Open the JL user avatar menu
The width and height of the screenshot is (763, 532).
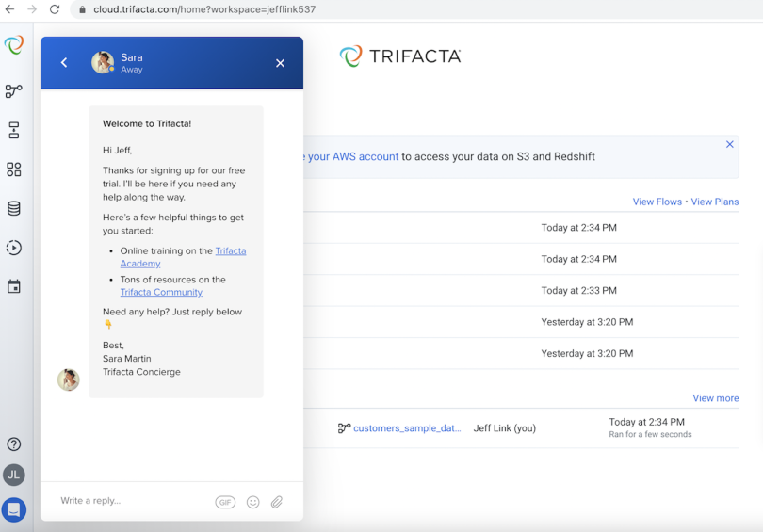(x=13, y=475)
